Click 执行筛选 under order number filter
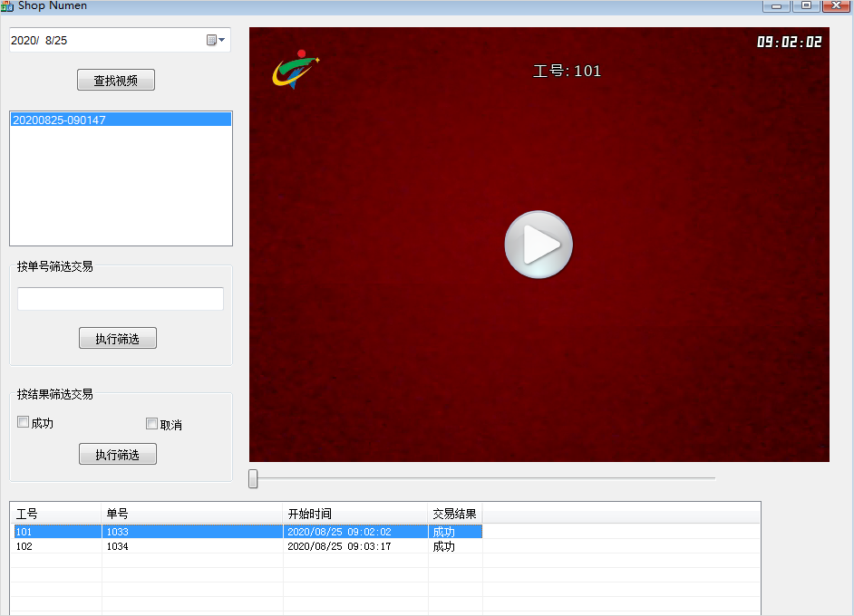Screen dimensions: 854x616 (x=118, y=338)
